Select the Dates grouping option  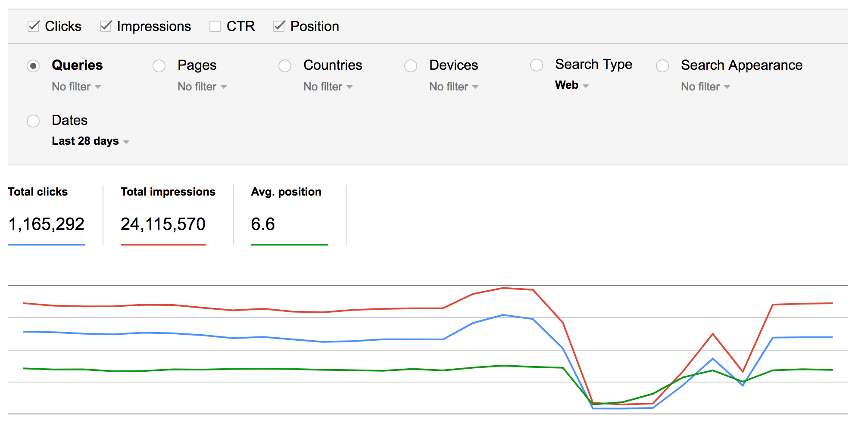coord(34,121)
